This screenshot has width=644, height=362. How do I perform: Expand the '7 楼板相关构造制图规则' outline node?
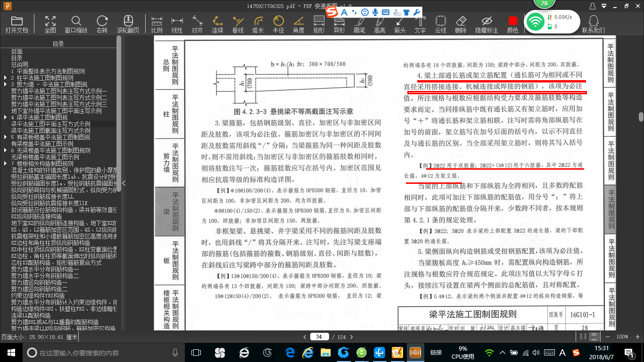5,164
